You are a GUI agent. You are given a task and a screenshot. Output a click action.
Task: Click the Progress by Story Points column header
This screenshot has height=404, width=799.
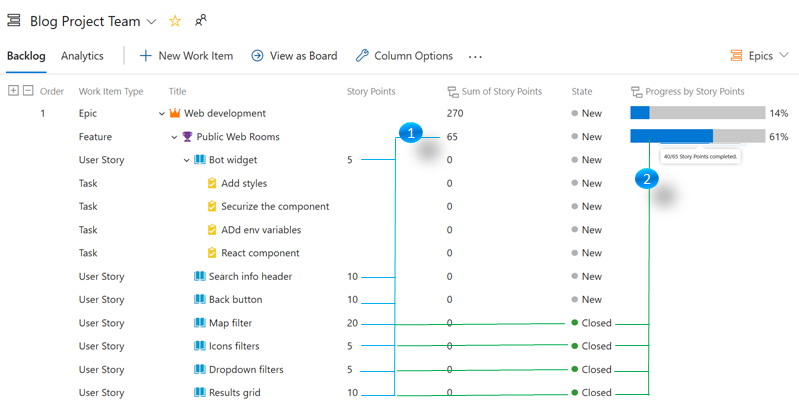tap(695, 92)
